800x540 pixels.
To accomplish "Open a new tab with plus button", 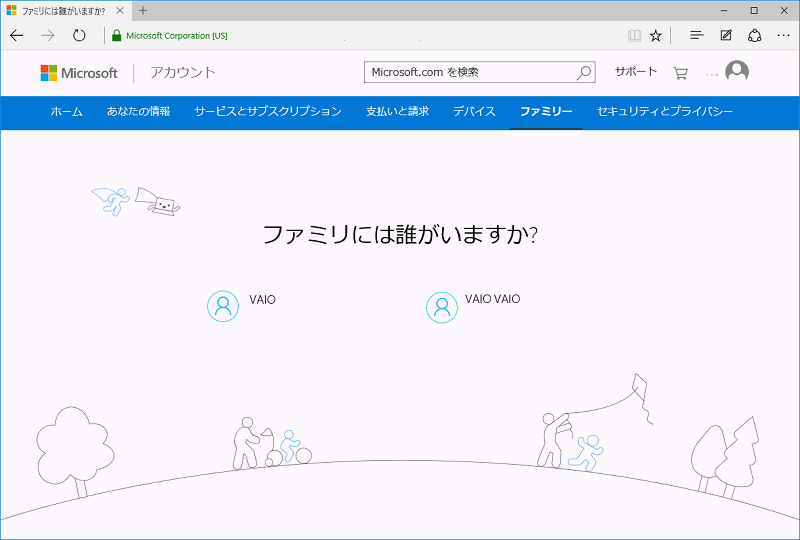I will point(143,10).
